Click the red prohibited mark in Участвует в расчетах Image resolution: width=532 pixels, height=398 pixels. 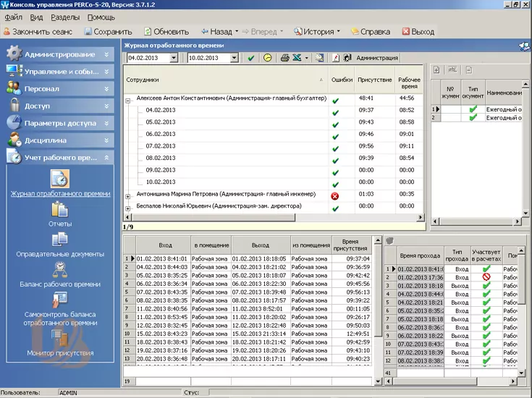click(486, 277)
